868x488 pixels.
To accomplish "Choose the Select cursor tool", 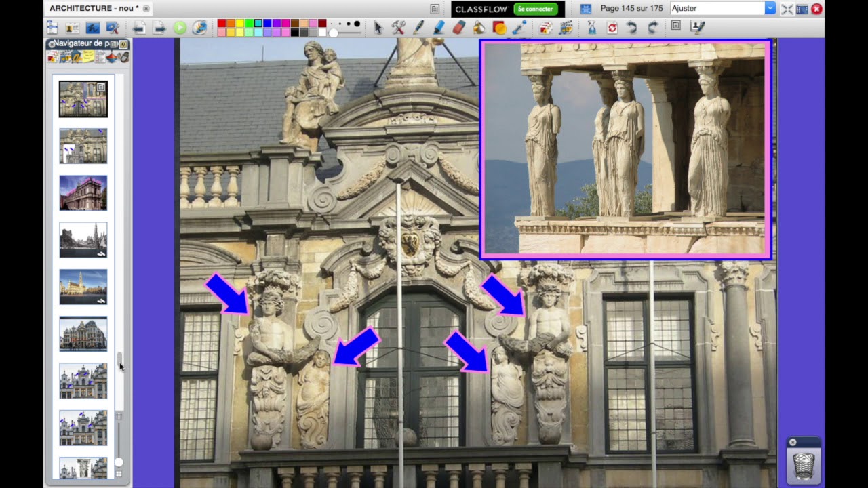I will [x=378, y=28].
